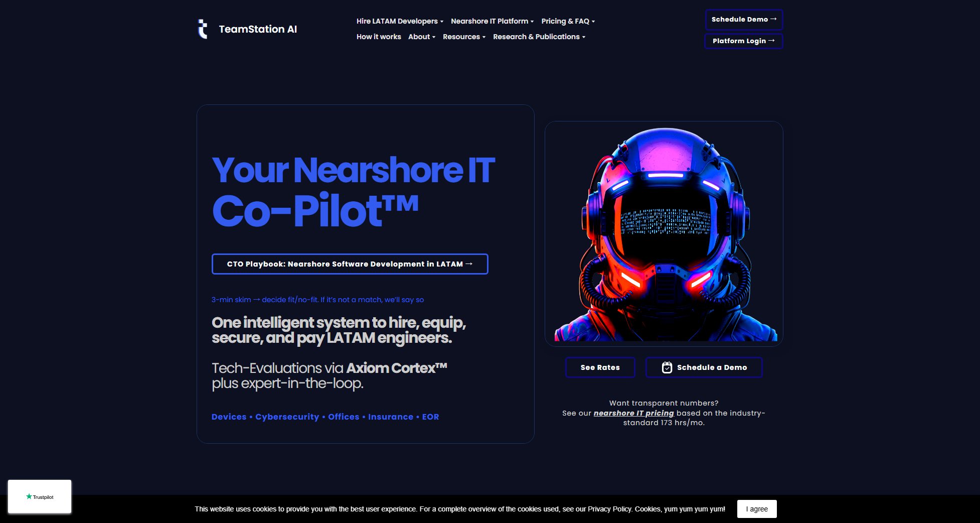
Task: Click Schedule a Demo below the helmet image
Action: (704, 367)
